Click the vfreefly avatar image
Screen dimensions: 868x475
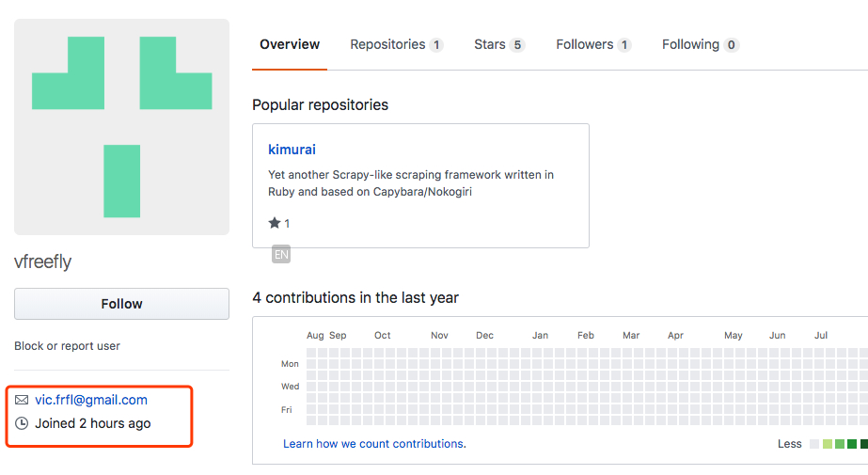(x=122, y=127)
